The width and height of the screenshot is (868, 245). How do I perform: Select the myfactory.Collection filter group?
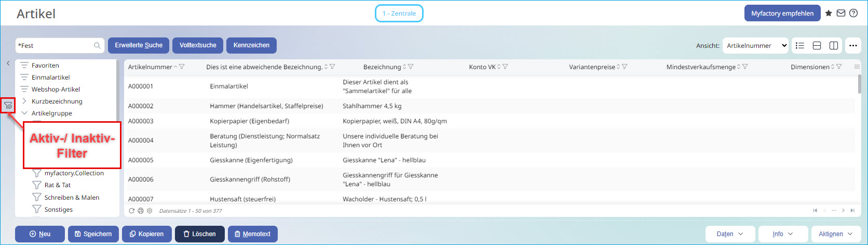[x=74, y=173]
